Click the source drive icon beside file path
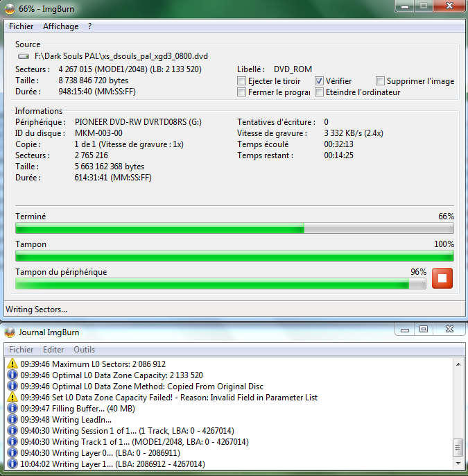This screenshot has height=476, width=468. [24, 56]
